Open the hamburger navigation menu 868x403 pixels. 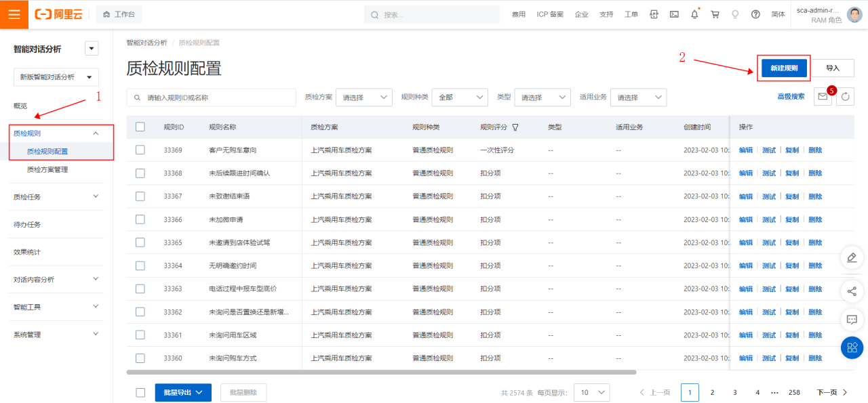(x=14, y=14)
